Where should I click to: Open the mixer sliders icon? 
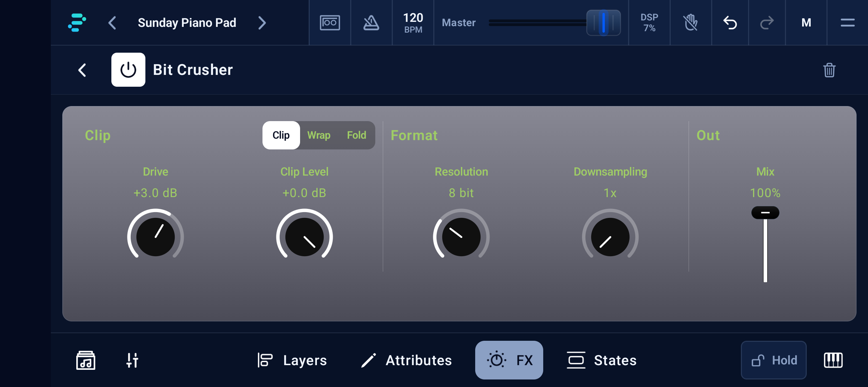point(132,360)
